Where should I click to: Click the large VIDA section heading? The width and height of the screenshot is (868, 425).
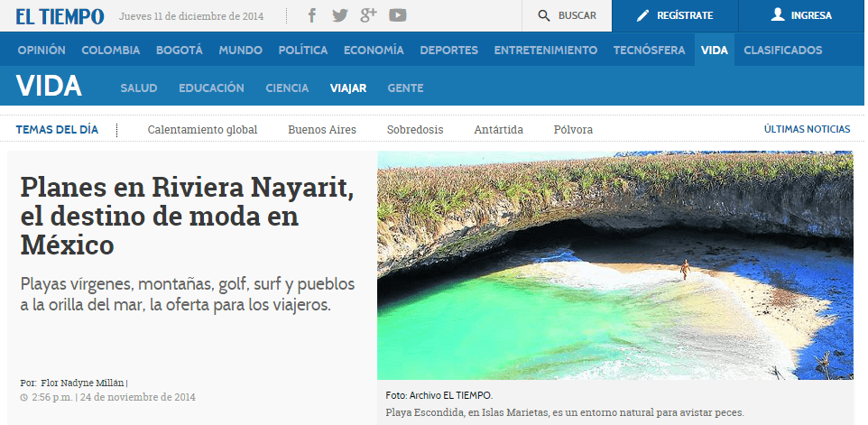49,87
